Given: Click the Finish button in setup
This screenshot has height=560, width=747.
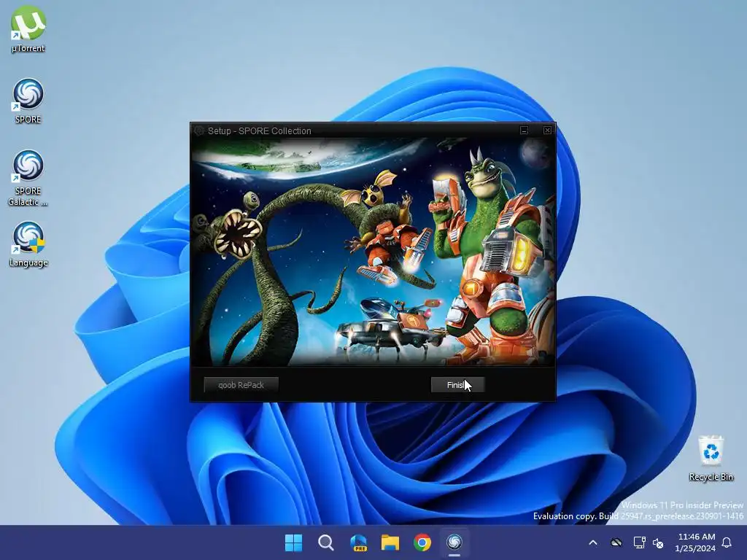Looking at the screenshot, I should [x=458, y=385].
